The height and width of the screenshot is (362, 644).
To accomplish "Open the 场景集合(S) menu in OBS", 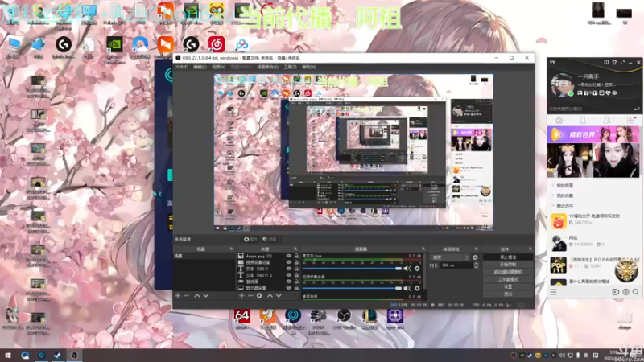I will click(x=267, y=67).
